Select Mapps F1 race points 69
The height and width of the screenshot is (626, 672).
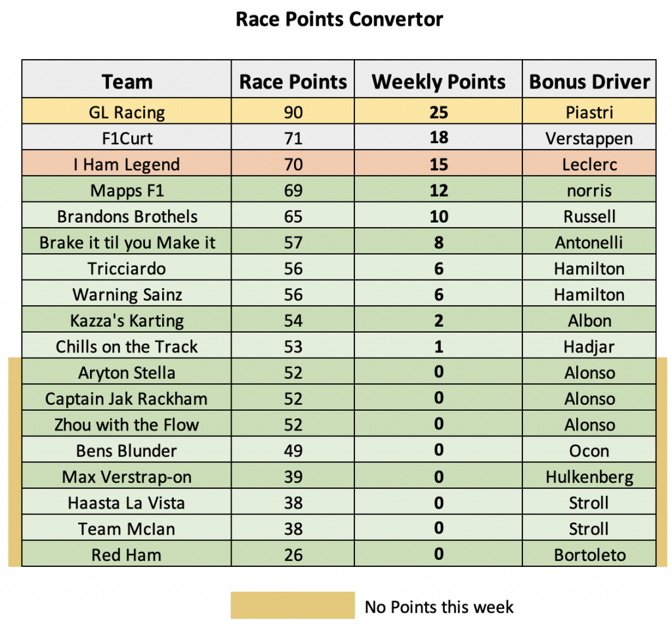293,190
